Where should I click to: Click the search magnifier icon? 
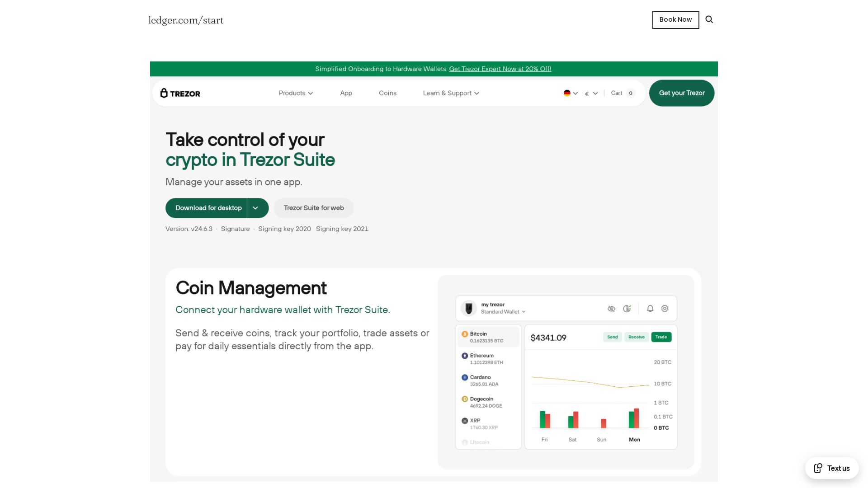click(709, 19)
